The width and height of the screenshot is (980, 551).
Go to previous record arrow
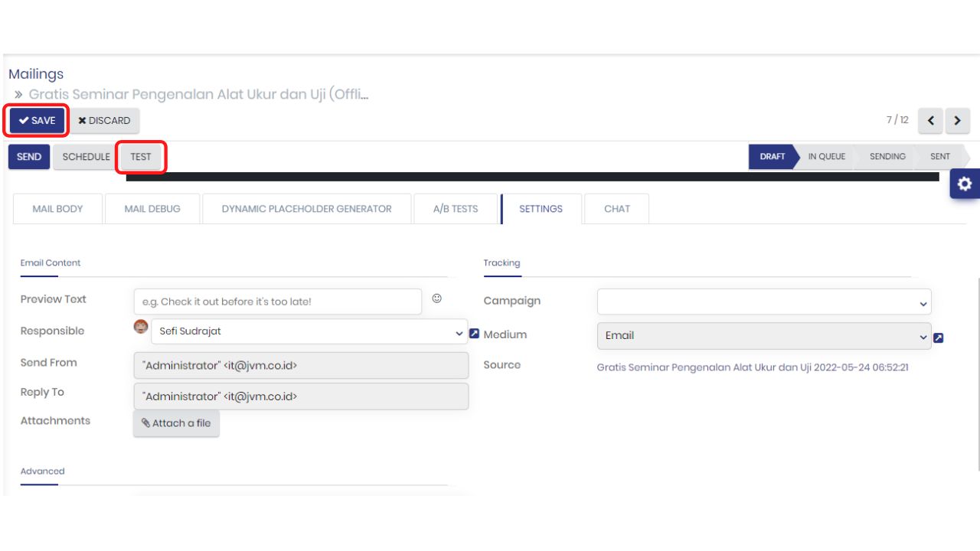[930, 120]
